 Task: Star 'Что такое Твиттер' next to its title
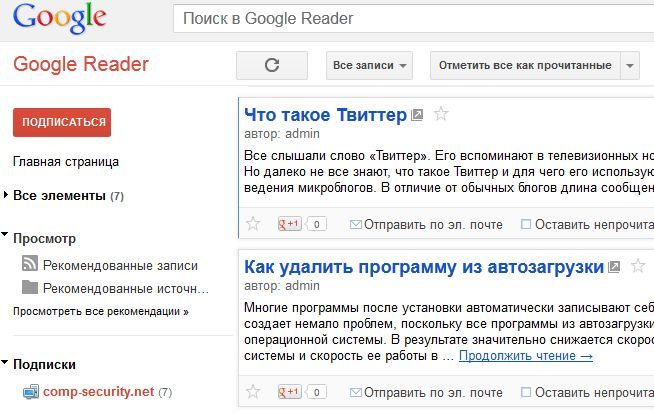[441, 113]
